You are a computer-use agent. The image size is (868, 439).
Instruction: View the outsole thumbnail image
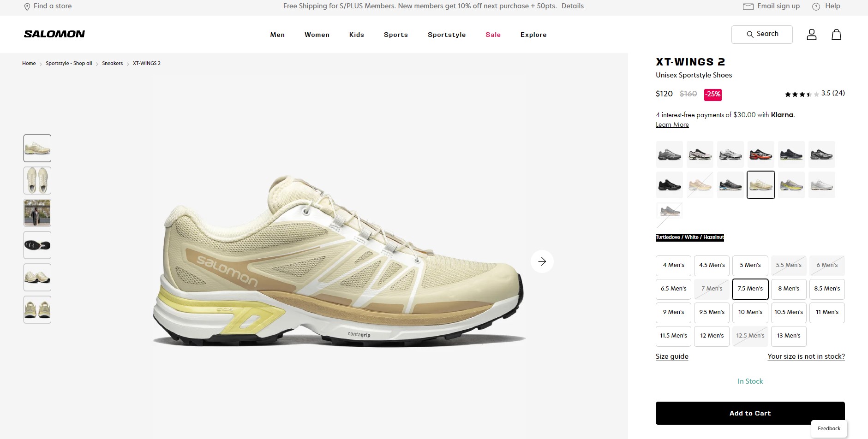tap(37, 245)
